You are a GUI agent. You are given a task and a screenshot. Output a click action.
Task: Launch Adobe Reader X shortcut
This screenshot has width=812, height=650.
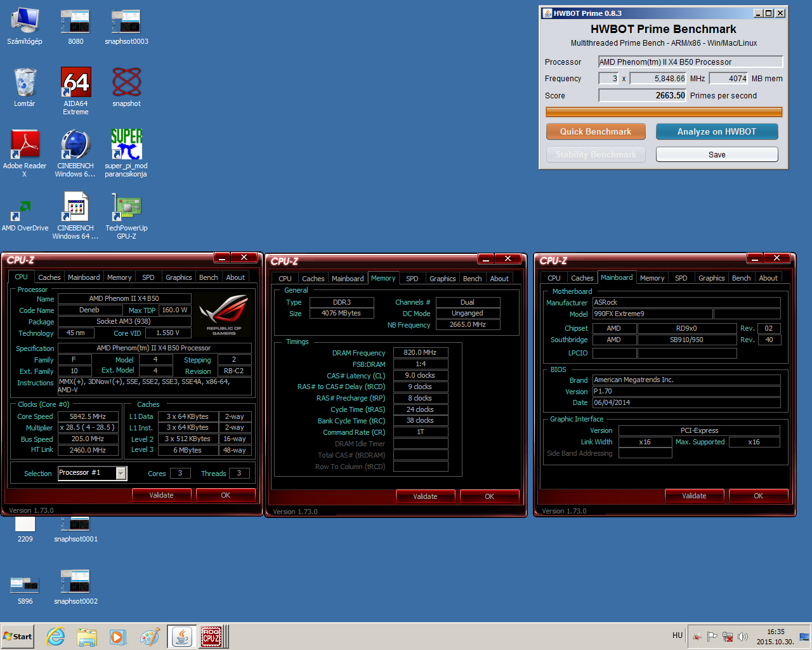point(25,152)
